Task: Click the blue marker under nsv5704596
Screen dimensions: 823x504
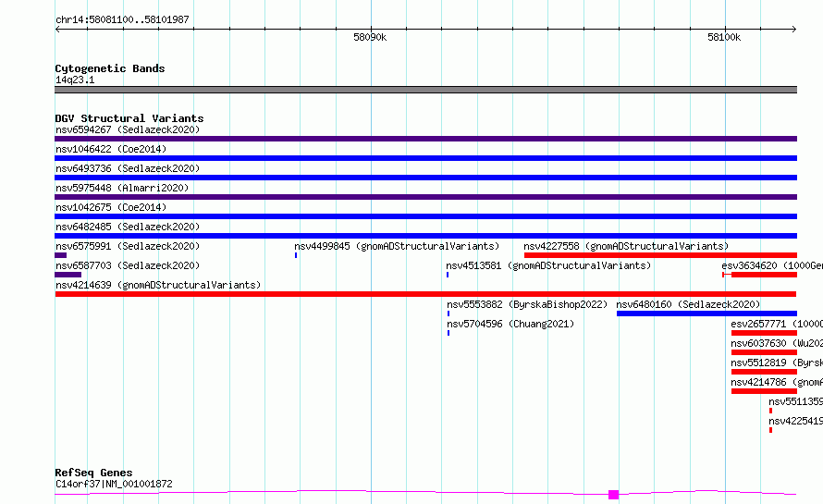Action: (x=448, y=333)
